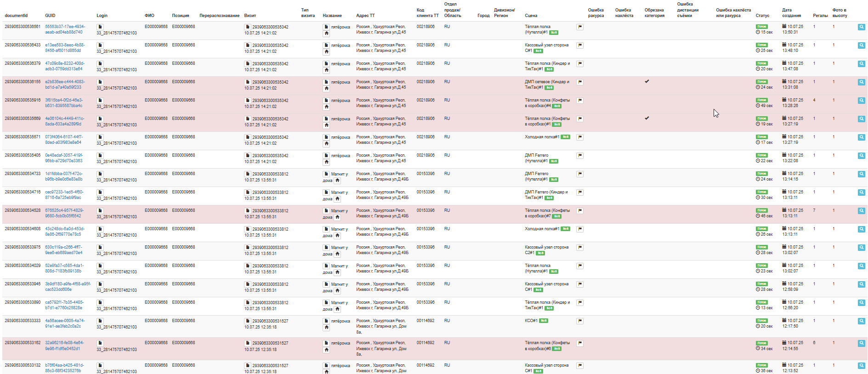Click green badge after КСО#1 scene
This screenshot has width=868, height=374.
[x=544, y=321]
